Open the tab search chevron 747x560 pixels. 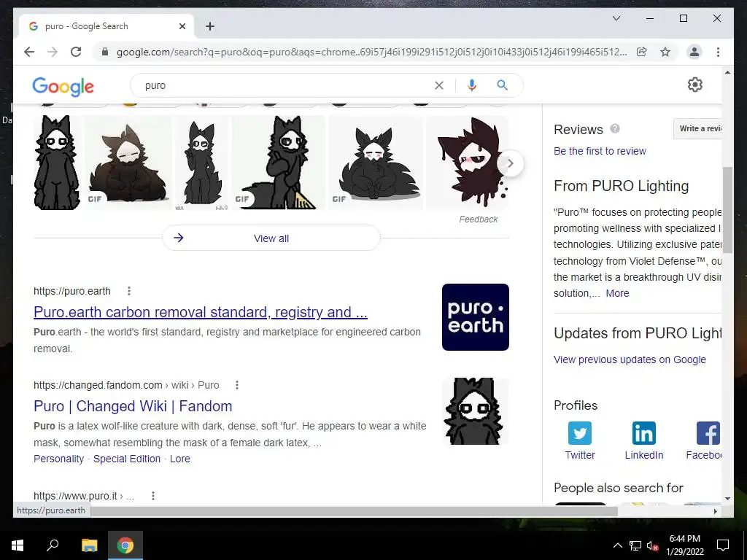(x=616, y=18)
